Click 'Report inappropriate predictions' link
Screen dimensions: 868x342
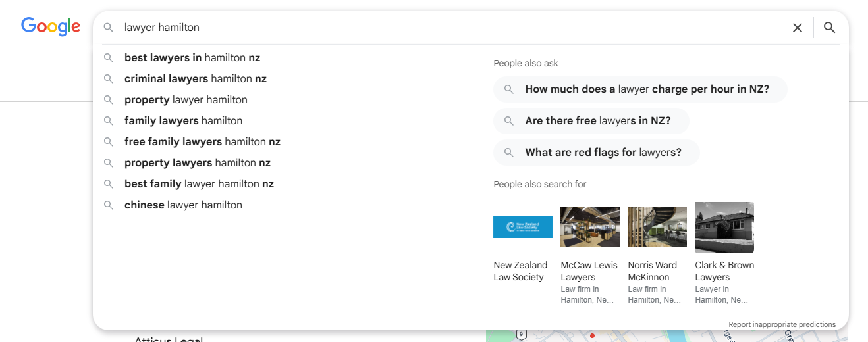(x=782, y=324)
